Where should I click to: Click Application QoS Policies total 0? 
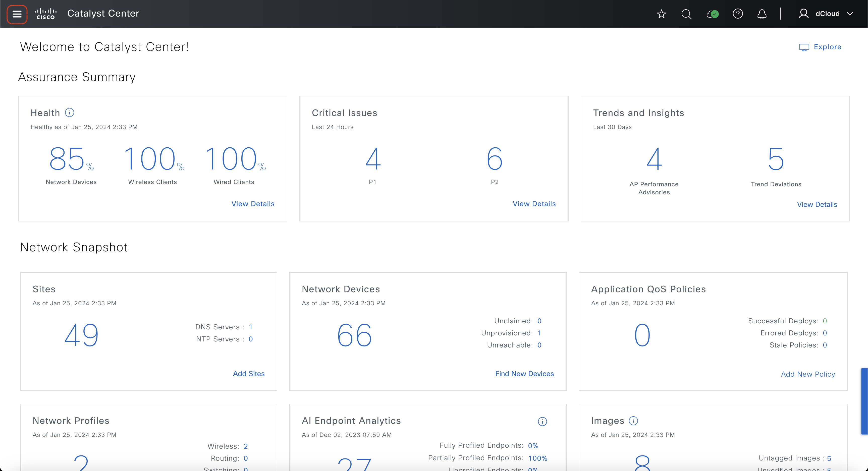642,335
